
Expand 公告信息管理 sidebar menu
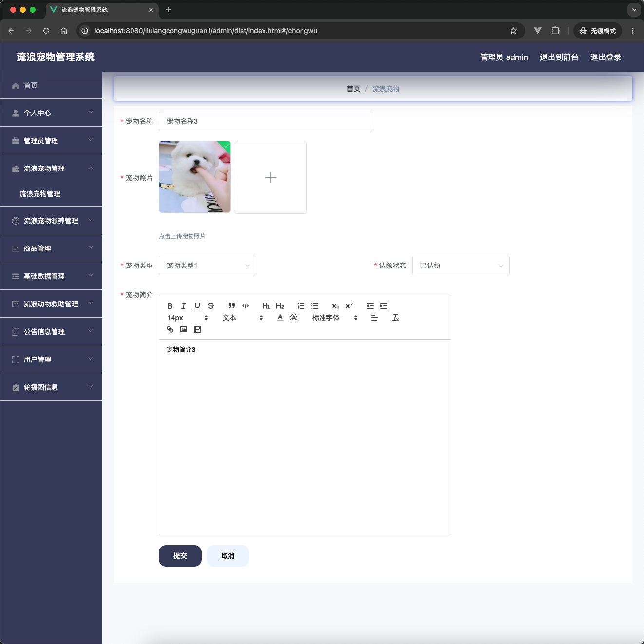point(51,332)
